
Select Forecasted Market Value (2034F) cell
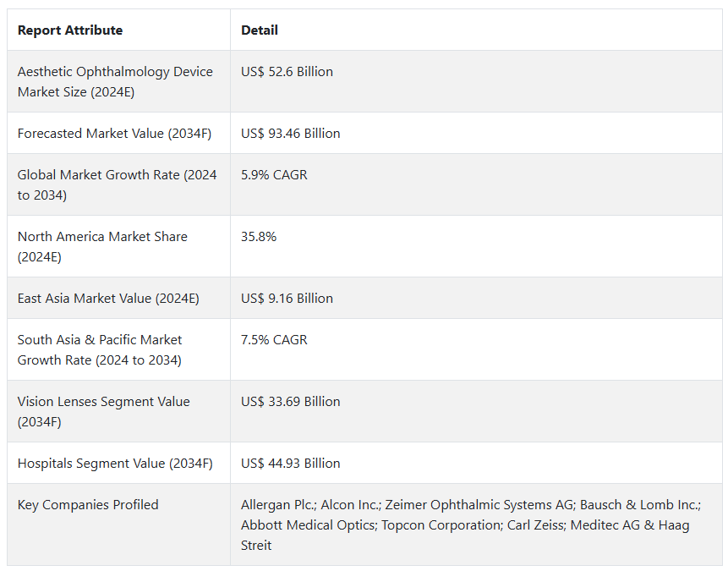pos(114,134)
